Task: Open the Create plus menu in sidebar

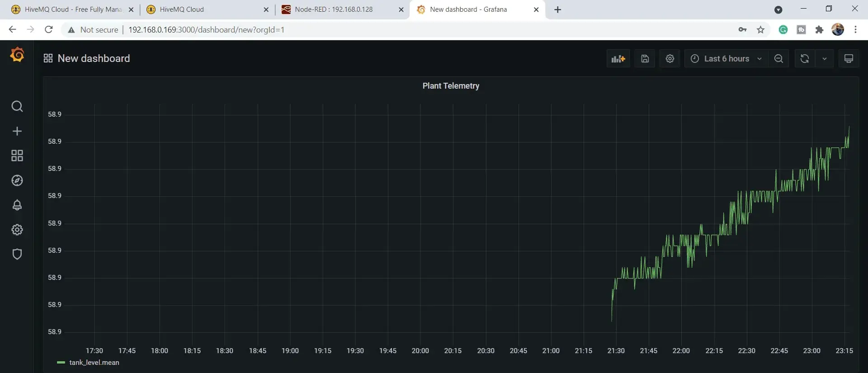Action: (17, 131)
